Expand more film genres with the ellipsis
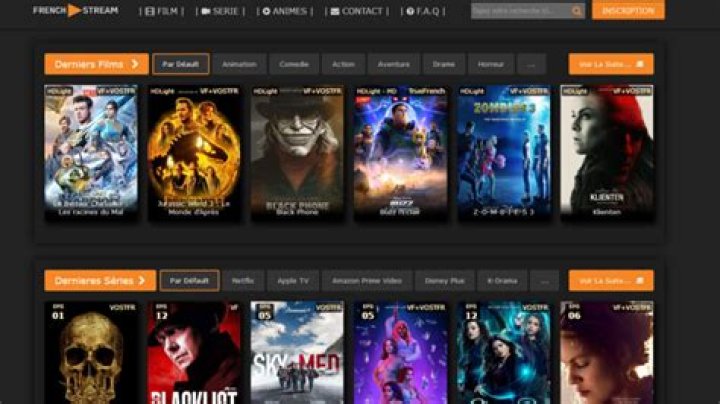 (531, 64)
